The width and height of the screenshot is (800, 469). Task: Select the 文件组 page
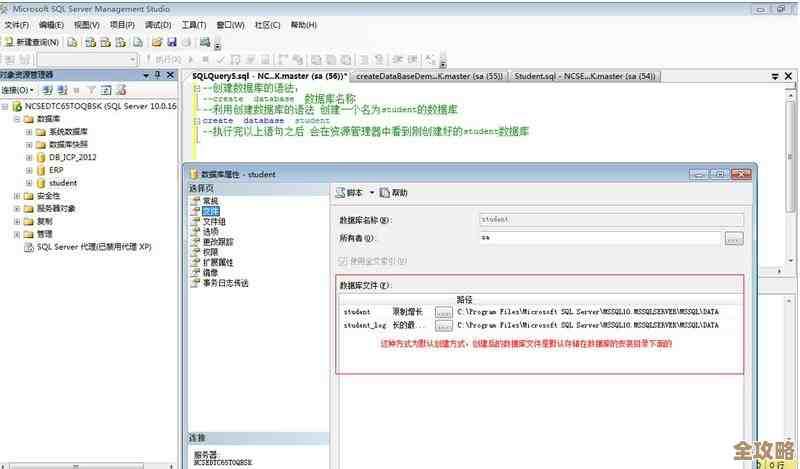coord(214,221)
